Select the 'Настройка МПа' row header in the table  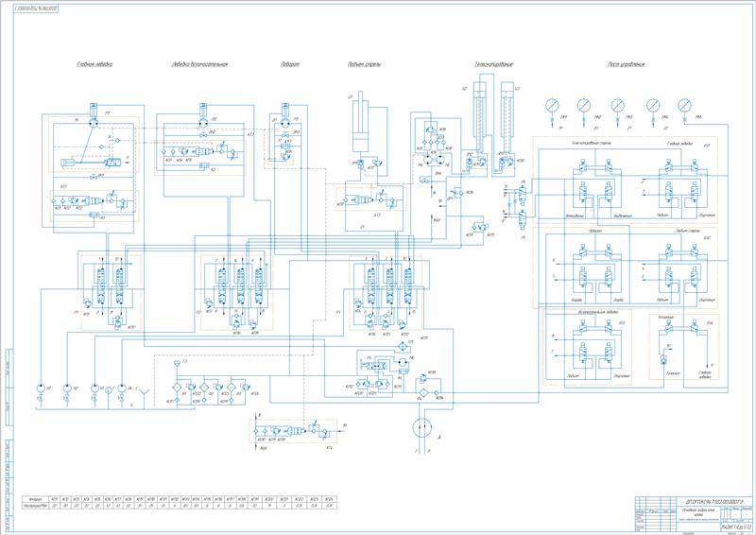click(x=36, y=506)
